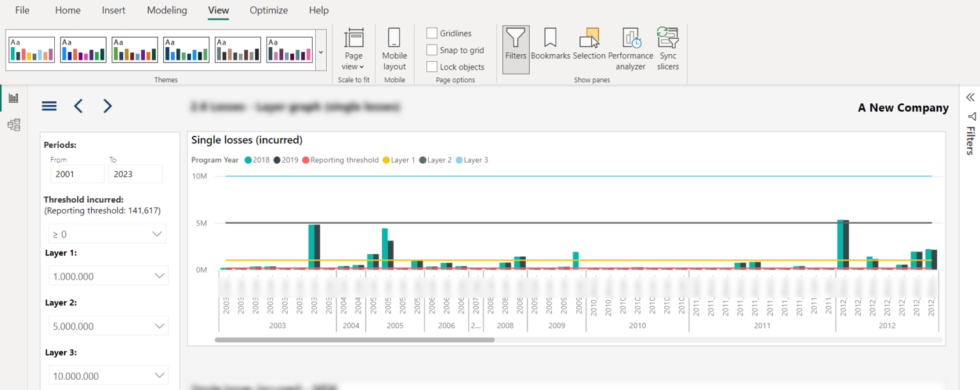
Task: Open the hamburger menu above Periods
Action: tap(49, 106)
